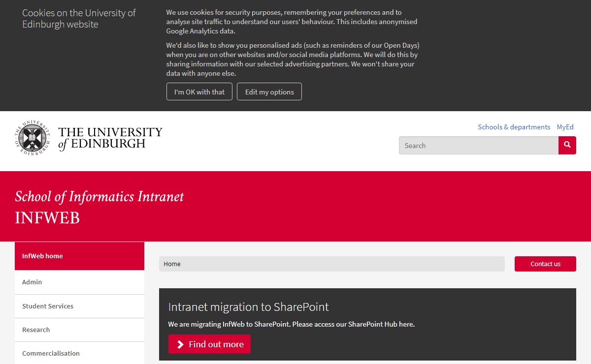The width and height of the screenshot is (591, 364).
Task: Select InfWeb home in the sidebar
Action: click(79, 256)
